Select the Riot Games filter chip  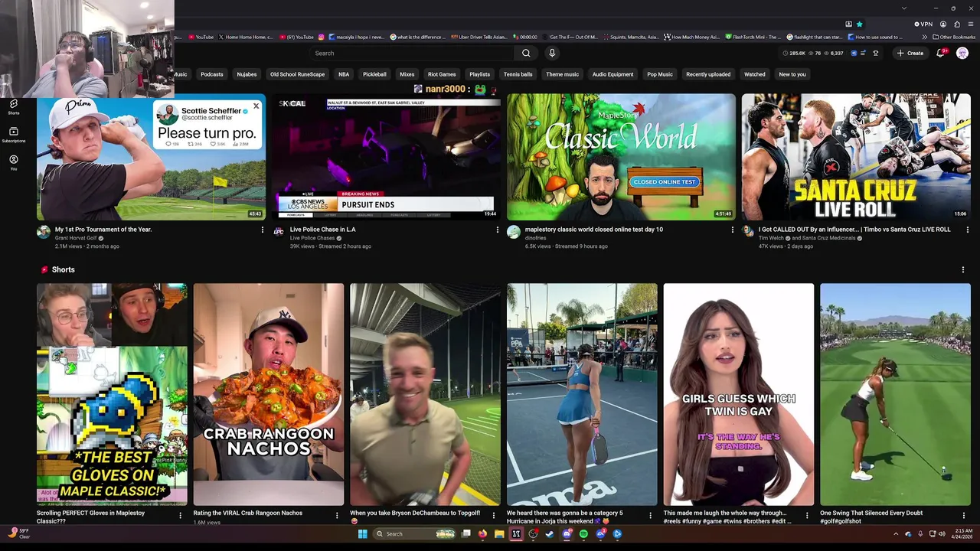click(x=442, y=74)
